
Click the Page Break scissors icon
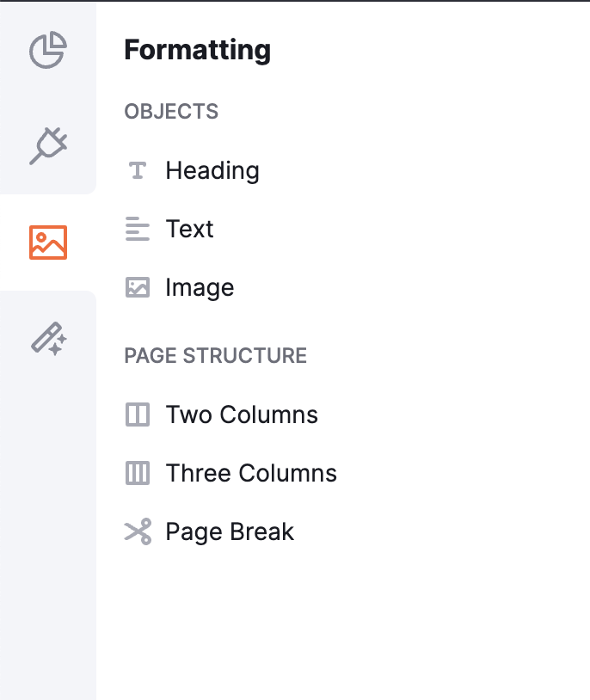138,531
